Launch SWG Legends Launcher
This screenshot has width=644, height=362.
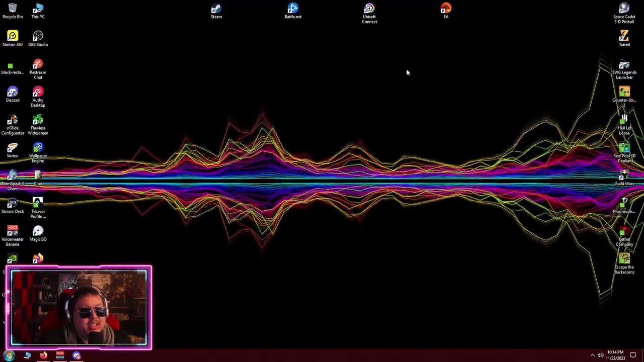click(624, 69)
